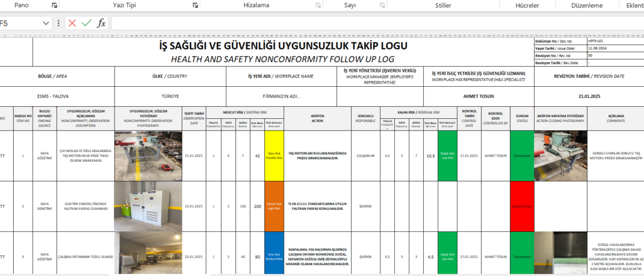Viewport: 644px width, 276px height.
Task: Select the severity value 100 cell
Action: [243, 207]
